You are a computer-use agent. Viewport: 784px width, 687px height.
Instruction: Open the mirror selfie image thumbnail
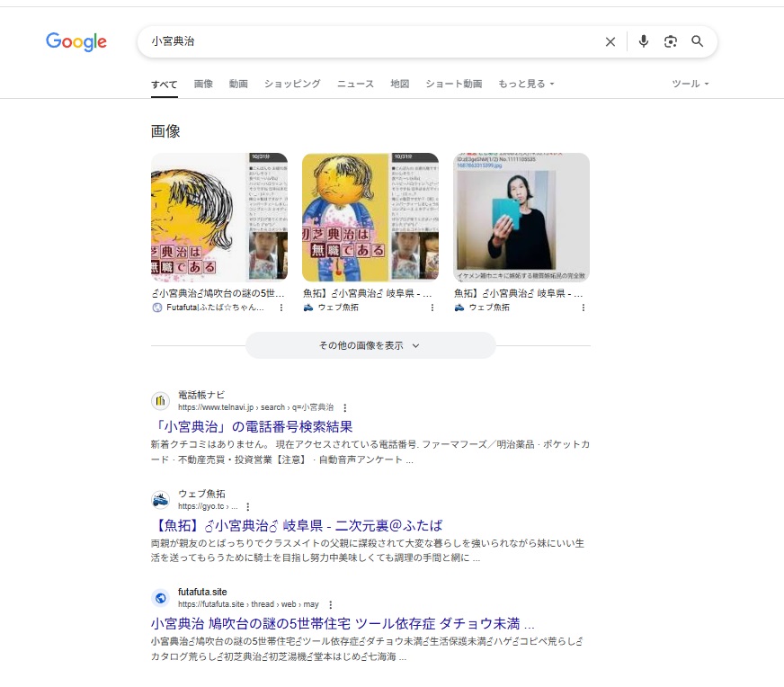(521, 218)
